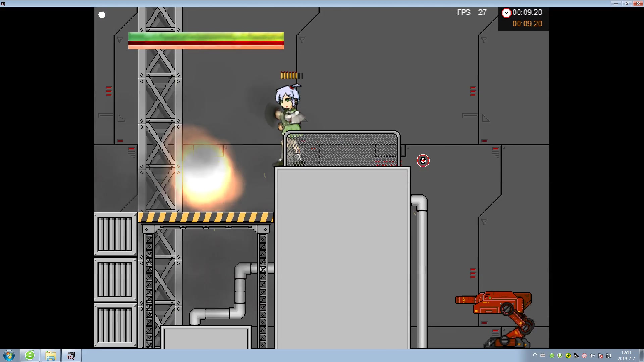
Task: Select the running game taskbar button
Action: pyautogui.click(x=71, y=355)
